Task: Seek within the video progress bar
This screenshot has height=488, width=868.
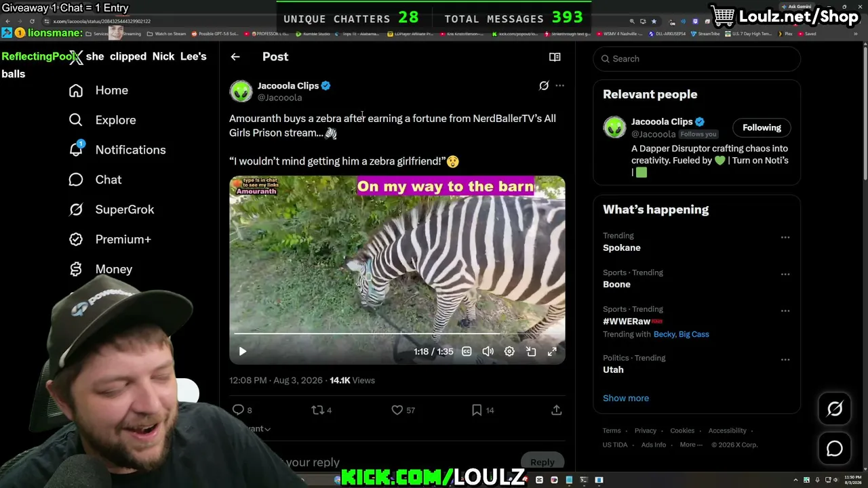Action: [397, 333]
